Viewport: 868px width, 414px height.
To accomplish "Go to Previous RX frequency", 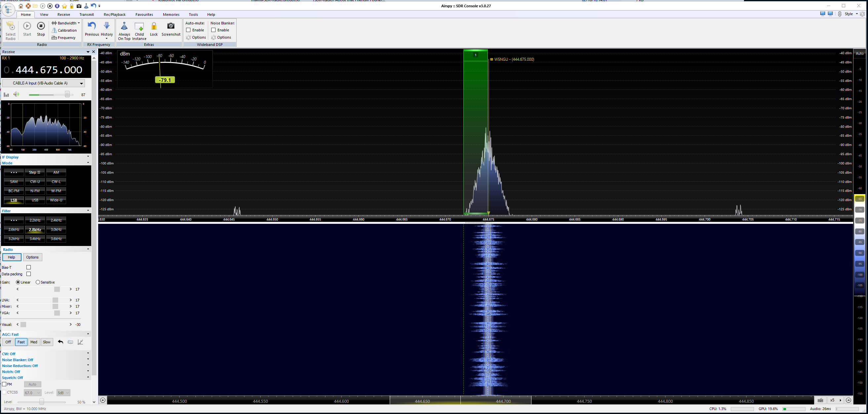I will (x=92, y=27).
